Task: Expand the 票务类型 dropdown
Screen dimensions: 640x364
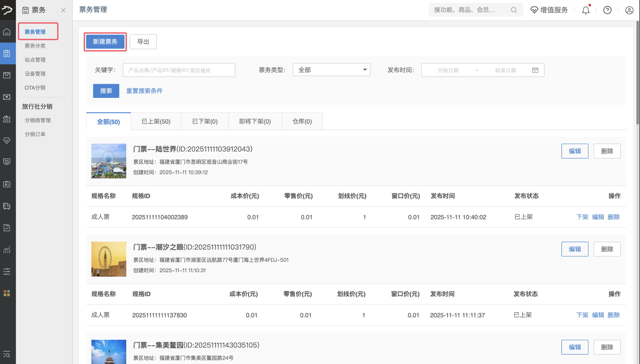Action: point(331,70)
